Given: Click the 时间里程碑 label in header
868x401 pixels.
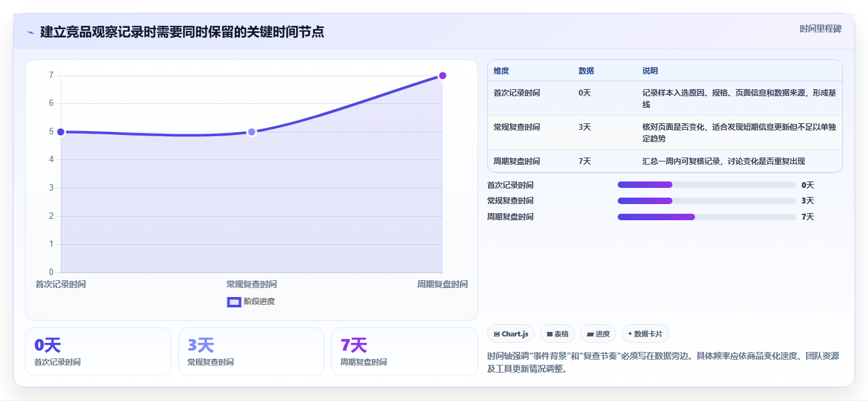Looking at the screenshot, I should click(820, 28).
